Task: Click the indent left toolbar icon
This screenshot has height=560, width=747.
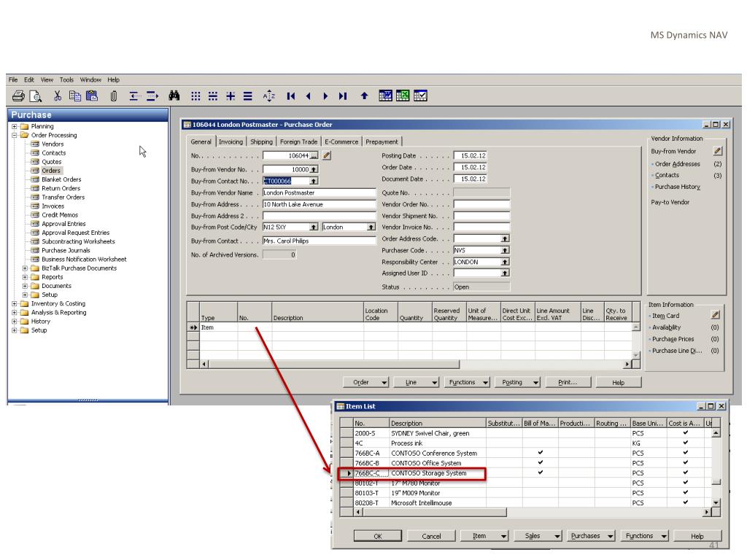Action: 134,96
